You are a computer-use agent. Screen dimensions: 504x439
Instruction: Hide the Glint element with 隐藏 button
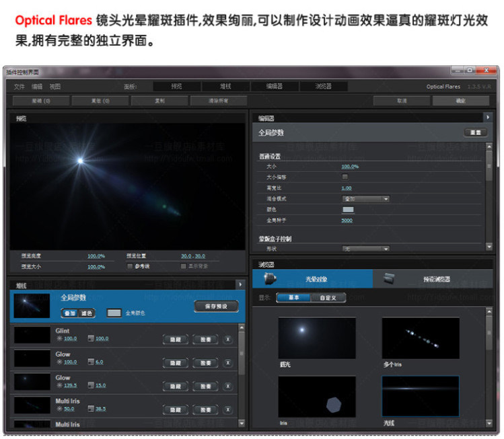pos(175,340)
